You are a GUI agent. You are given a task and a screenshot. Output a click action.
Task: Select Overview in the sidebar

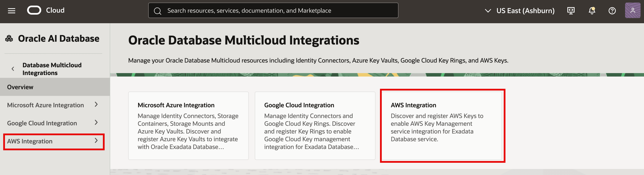[x=55, y=87]
